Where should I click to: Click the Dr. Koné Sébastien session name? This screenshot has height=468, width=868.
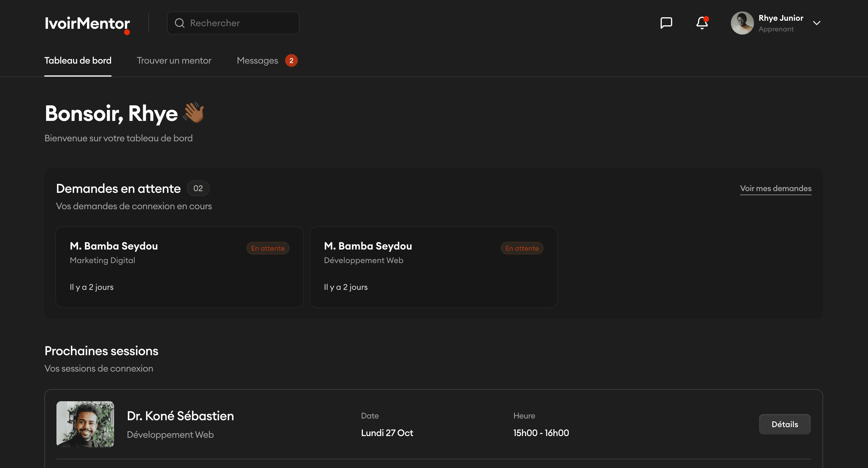point(180,416)
